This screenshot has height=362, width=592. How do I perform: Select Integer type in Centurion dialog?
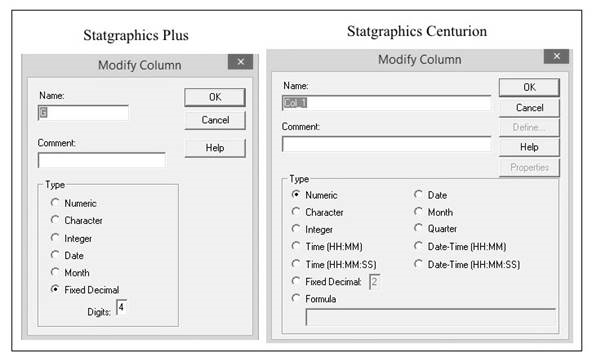(296, 229)
